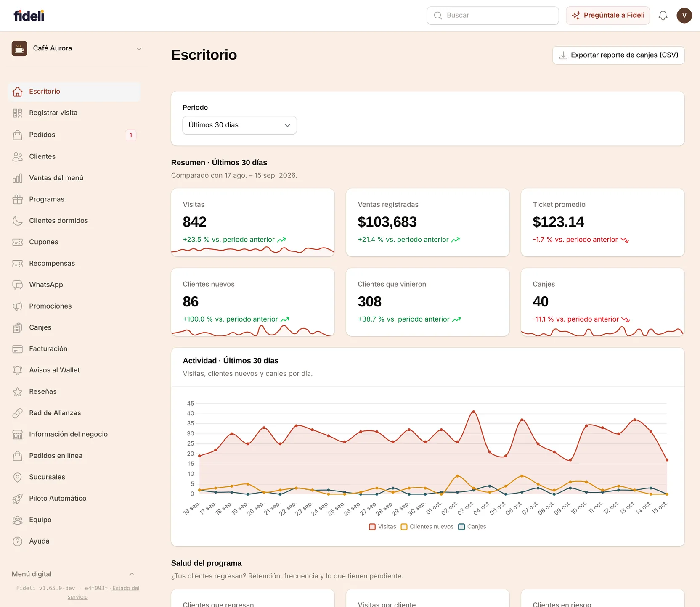The height and width of the screenshot is (607, 700).
Task: Click the Ventas del menú bar chart icon
Action: (x=17, y=178)
